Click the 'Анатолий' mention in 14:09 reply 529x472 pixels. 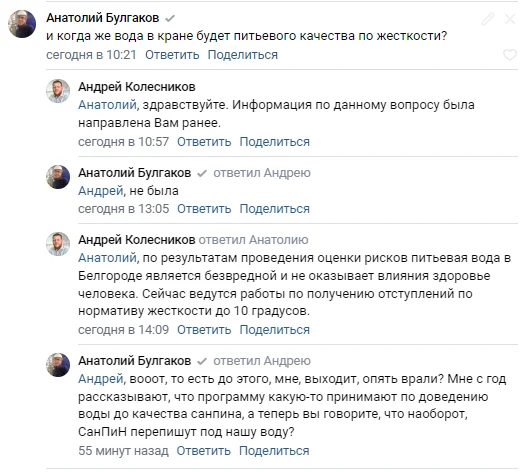(107, 258)
